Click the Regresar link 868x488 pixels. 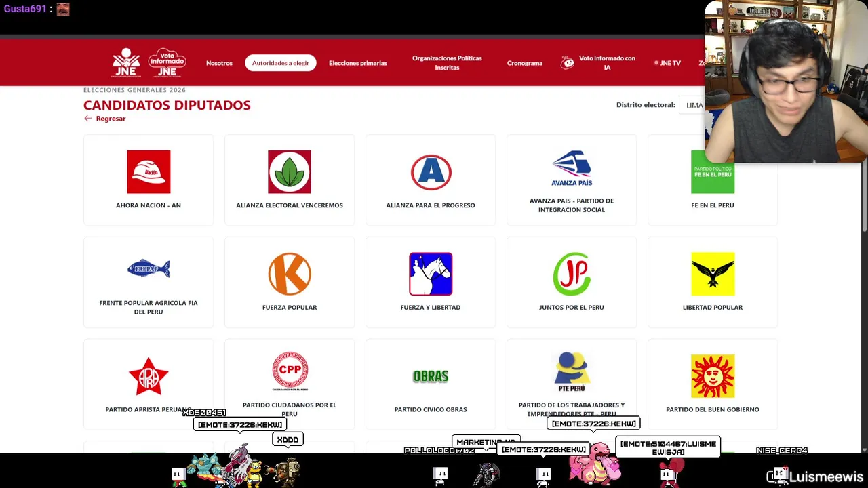point(111,119)
